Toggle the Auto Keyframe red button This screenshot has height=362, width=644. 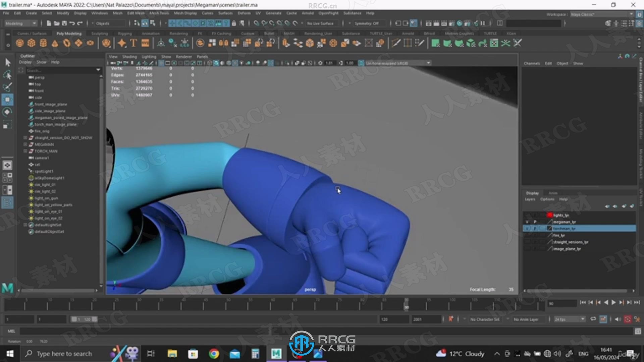click(628, 319)
